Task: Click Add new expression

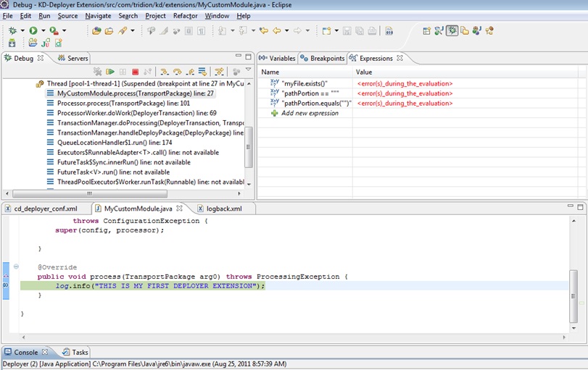Action: (309, 114)
